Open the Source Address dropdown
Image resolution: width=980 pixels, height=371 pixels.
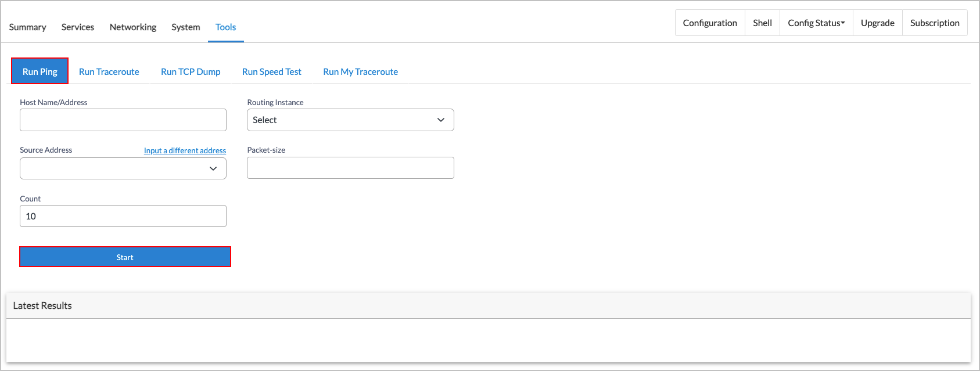[123, 168]
